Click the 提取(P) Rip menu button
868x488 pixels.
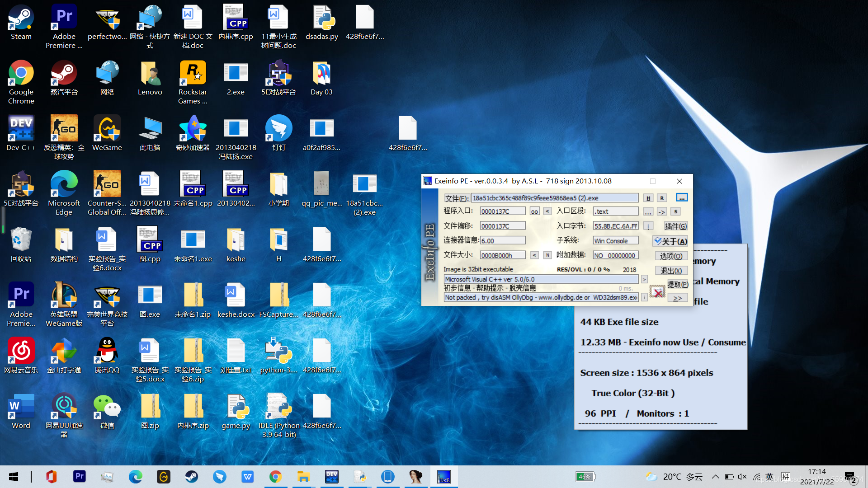(677, 284)
